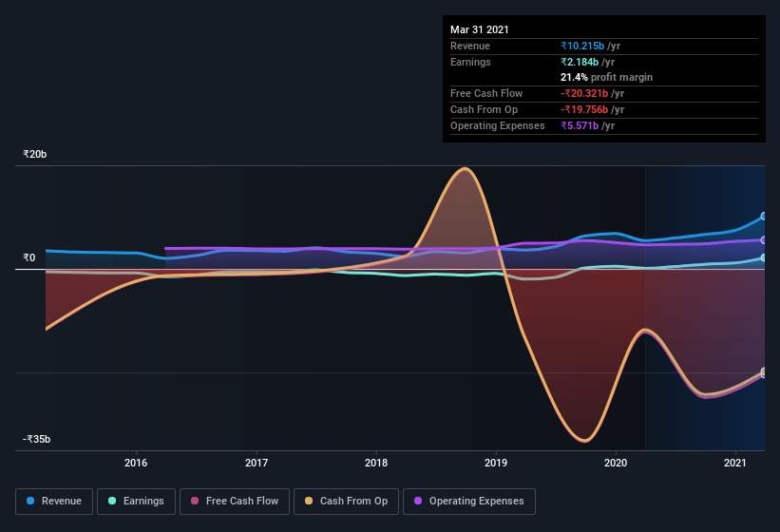Toggle the Revenue series in legend
The width and height of the screenshot is (780, 532).
click(x=54, y=501)
